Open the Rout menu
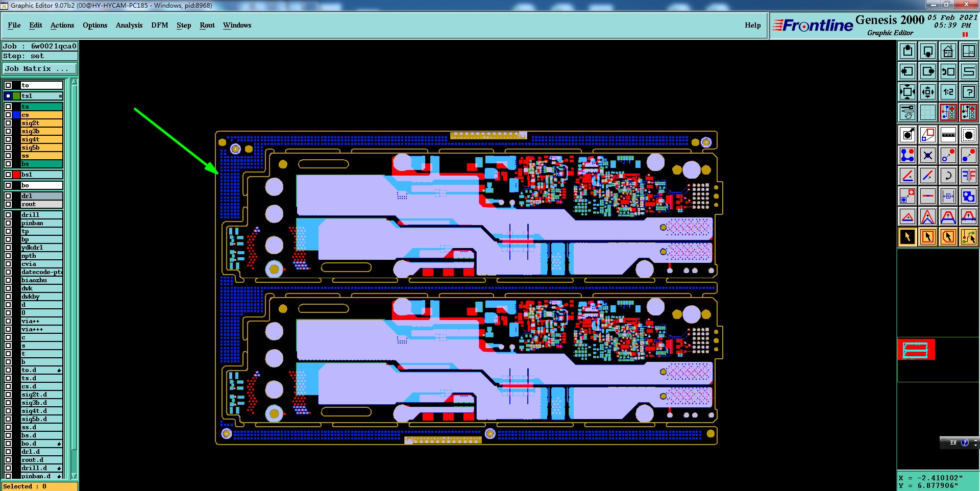The width and height of the screenshot is (980, 491). [x=207, y=25]
